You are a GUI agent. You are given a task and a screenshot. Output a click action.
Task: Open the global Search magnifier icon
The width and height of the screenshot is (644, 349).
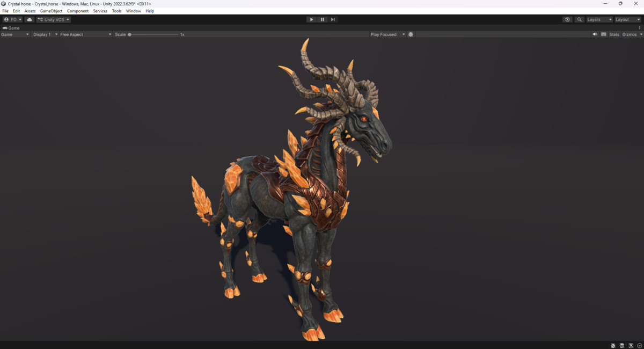point(580,19)
